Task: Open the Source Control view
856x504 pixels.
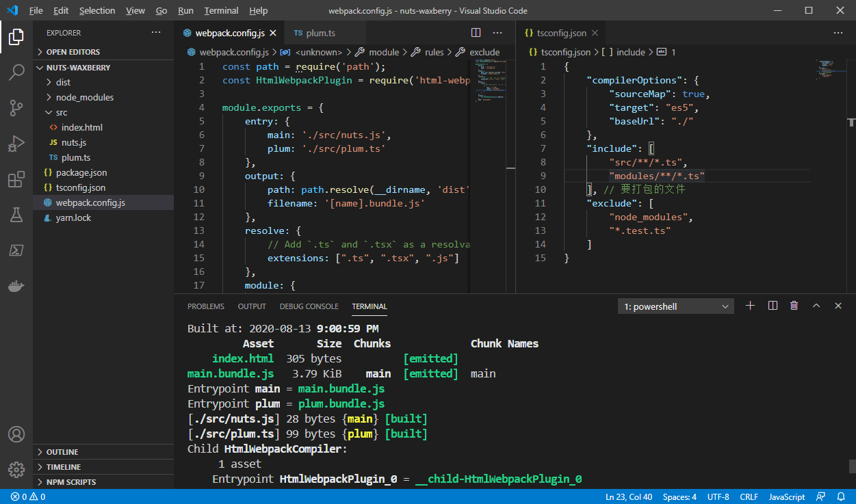Action: [16, 109]
